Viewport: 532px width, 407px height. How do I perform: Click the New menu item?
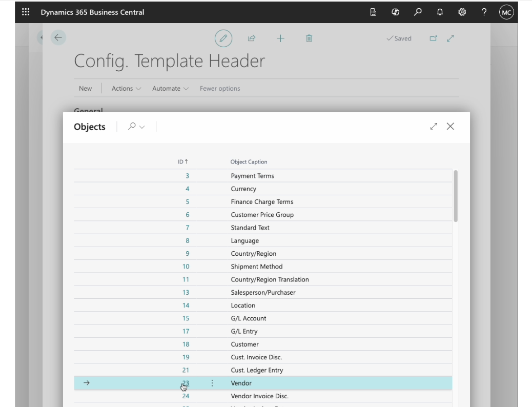(x=86, y=89)
